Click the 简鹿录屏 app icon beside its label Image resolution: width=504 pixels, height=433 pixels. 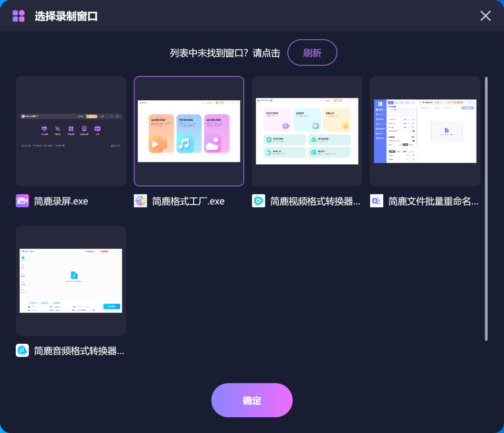pos(22,200)
